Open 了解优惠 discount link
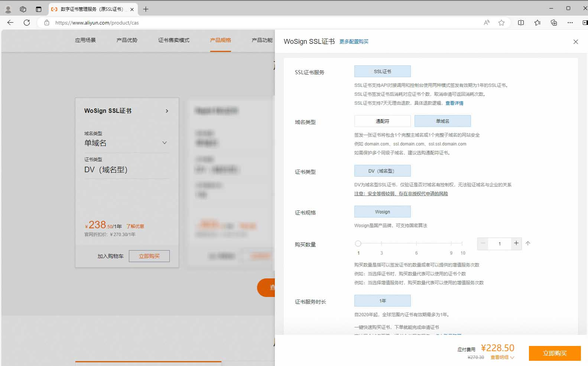The height and width of the screenshot is (366, 588). pos(135,226)
